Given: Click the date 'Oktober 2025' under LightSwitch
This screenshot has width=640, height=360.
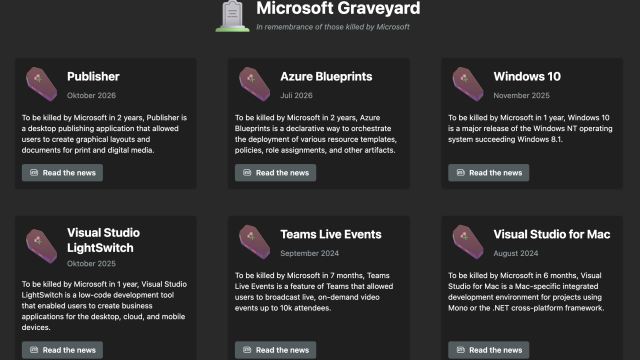Looking at the screenshot, I should [x=91, y=264].
